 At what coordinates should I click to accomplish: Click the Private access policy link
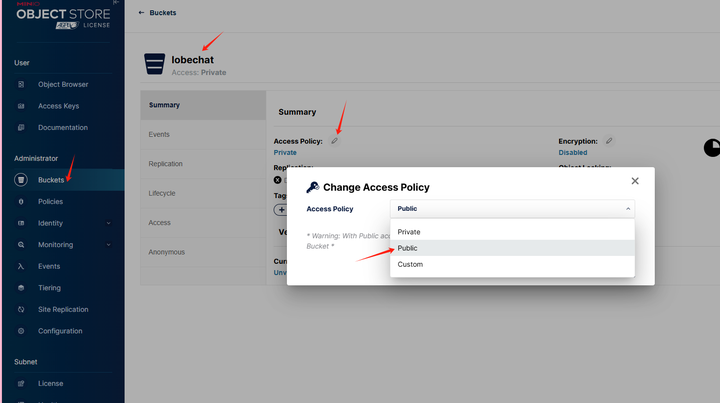[x=285, y=152]
